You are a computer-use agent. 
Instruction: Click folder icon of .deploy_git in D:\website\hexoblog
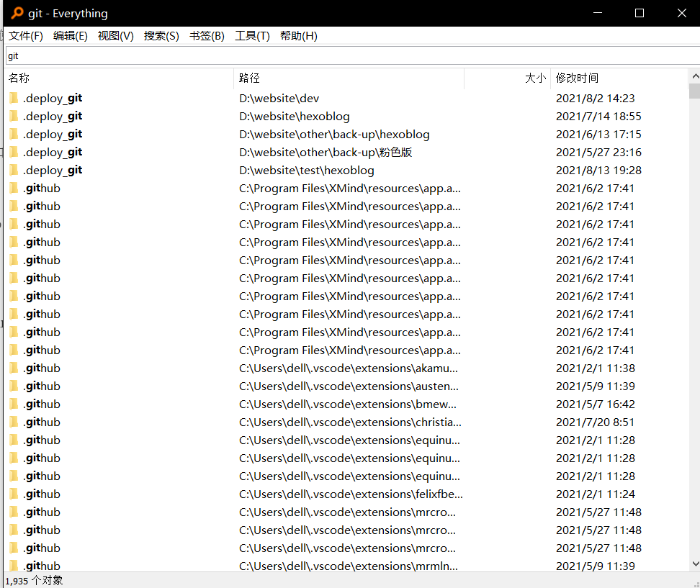14,116
